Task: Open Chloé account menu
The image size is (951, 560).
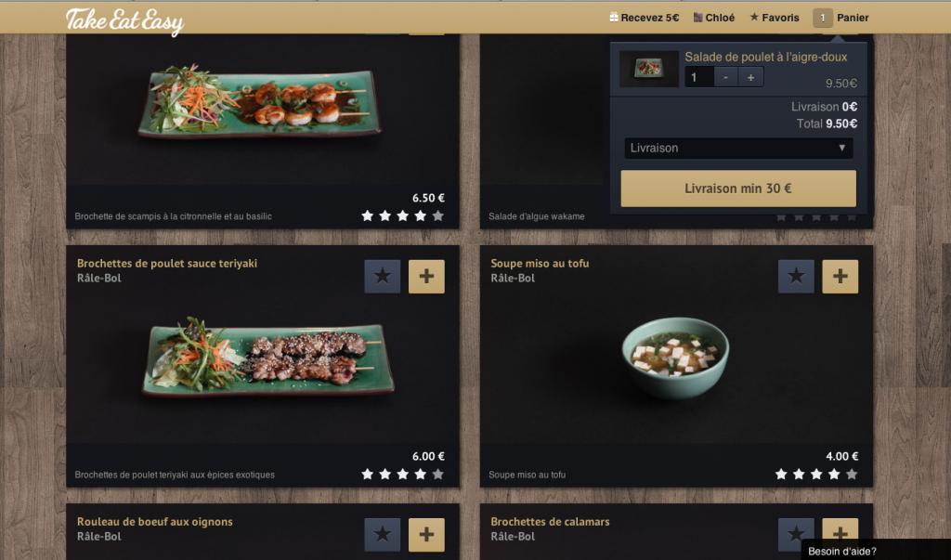Action: (x=714, y=18)
